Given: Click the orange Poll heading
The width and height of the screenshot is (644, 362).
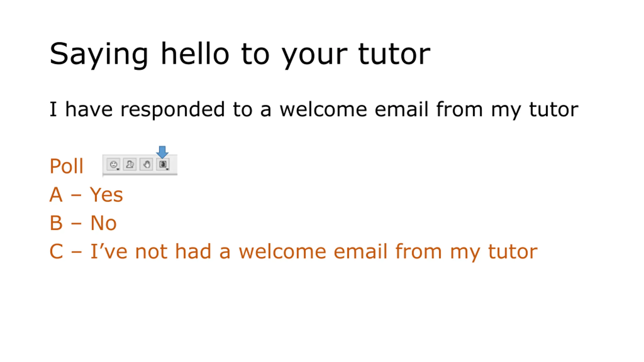Looking at the screenshot, I should click(66, 166).
